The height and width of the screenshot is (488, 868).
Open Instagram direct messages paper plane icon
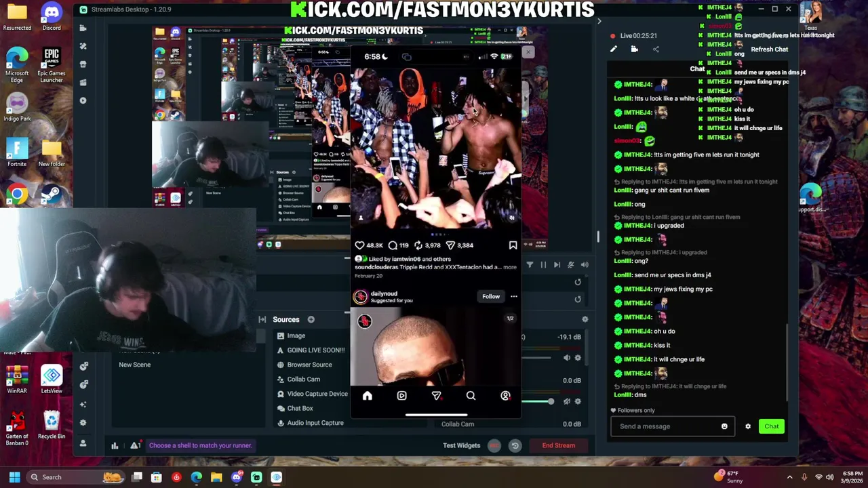tap(436, 396)
